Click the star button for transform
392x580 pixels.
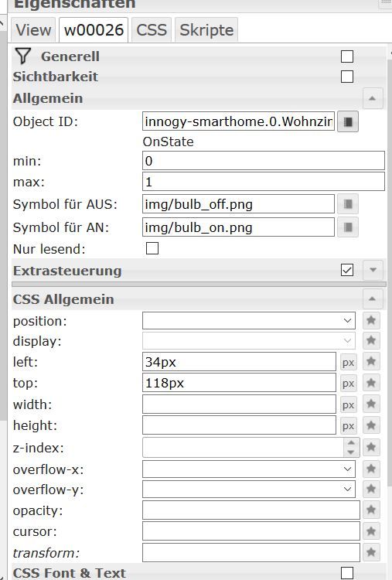coord(371,553)
